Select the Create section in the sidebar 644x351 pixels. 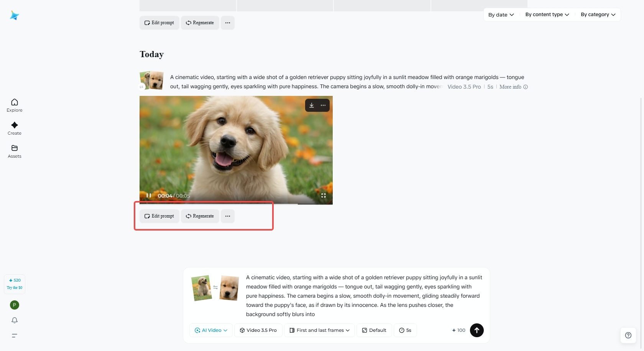click(14, 128)
